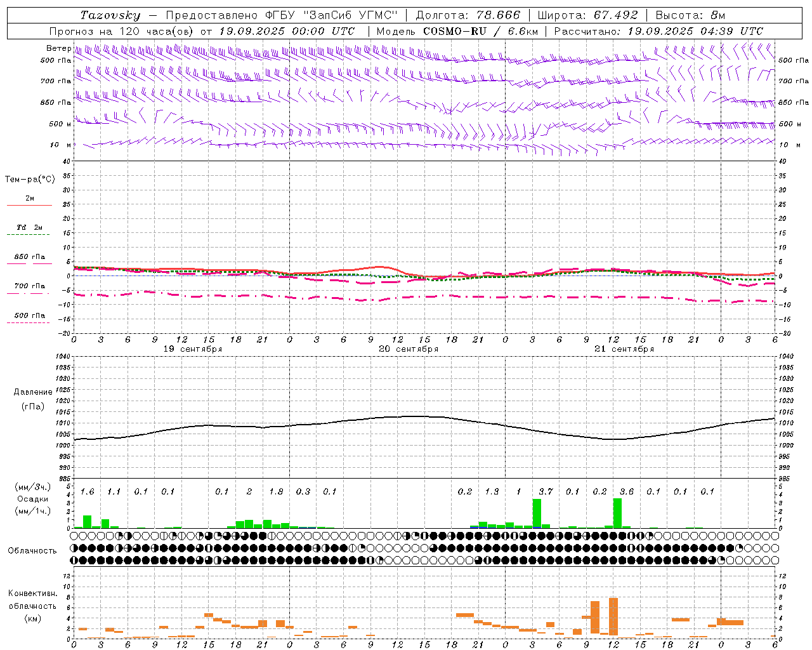The image size is (812, 650).
Task: Click the Td 2м dew point legend entry
Action: 30,227
